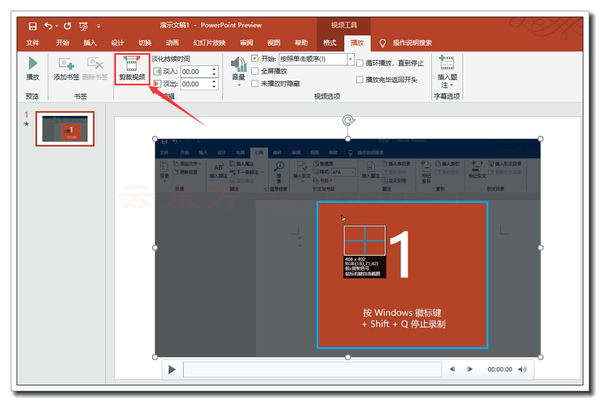600x402 pixels.
Task: Decrease the 淡出 fade-out time with down arrow
Action: 214,86
